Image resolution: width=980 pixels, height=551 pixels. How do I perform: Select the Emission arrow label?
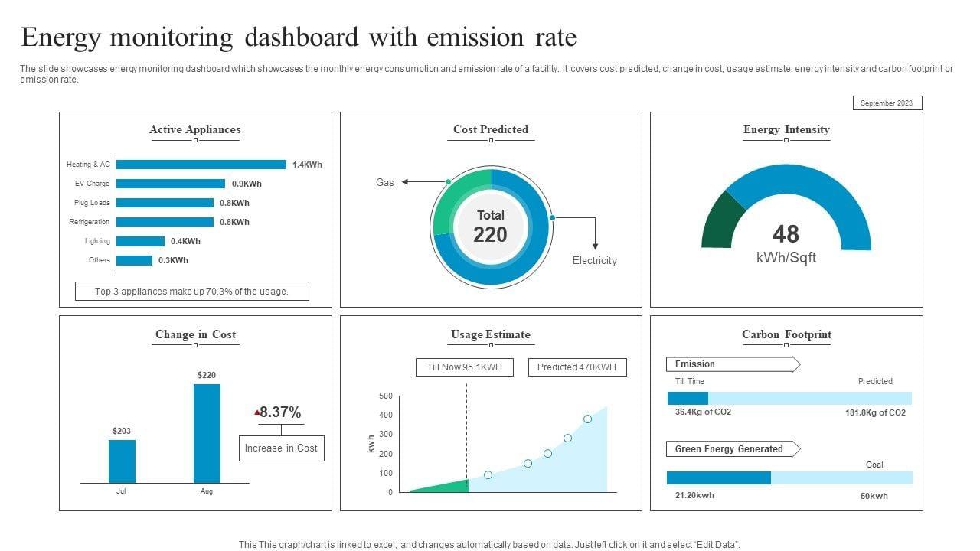733,364
